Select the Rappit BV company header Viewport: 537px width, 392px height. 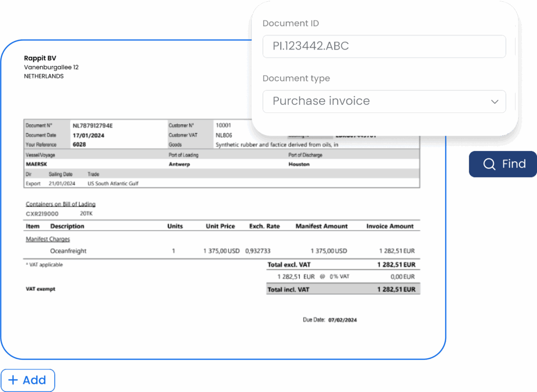pyautogui.click(x=40, y=58)
